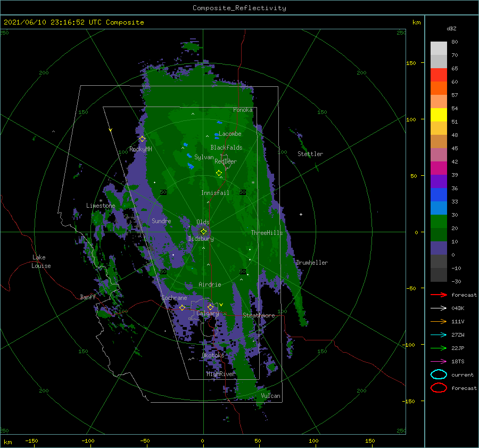Click the magenta 18TS arrow icon
This screenshot has height=448, width=479.
(439, 362)
